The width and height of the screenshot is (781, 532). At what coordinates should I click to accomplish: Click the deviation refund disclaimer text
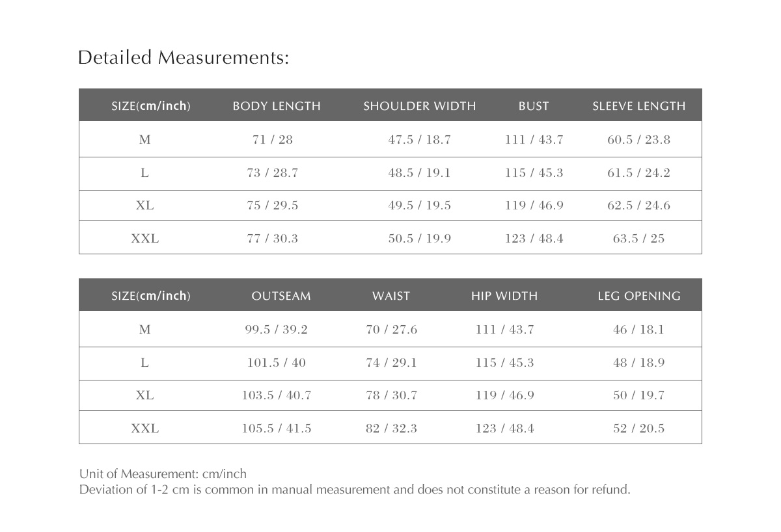point(355,490)
